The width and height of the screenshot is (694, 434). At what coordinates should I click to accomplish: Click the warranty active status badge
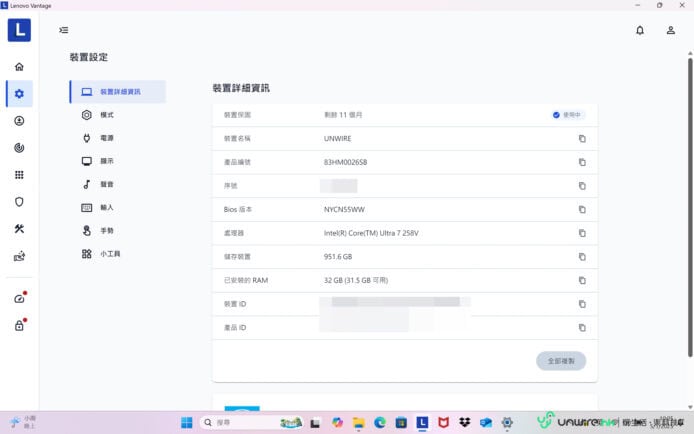567,115
